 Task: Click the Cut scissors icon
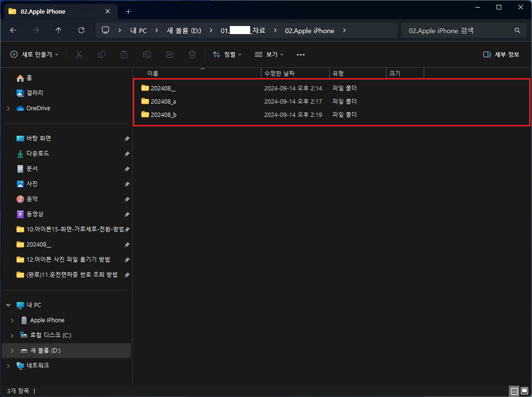78,54
